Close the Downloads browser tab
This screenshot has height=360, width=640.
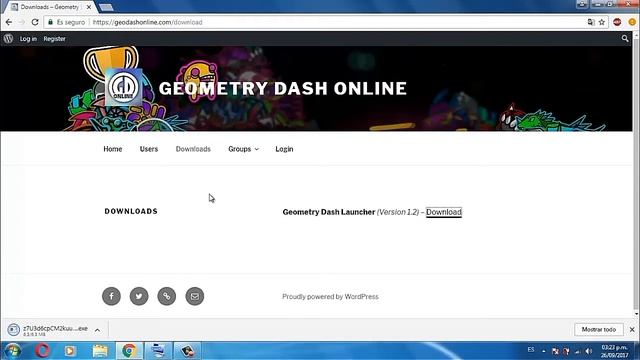[89, 7]
